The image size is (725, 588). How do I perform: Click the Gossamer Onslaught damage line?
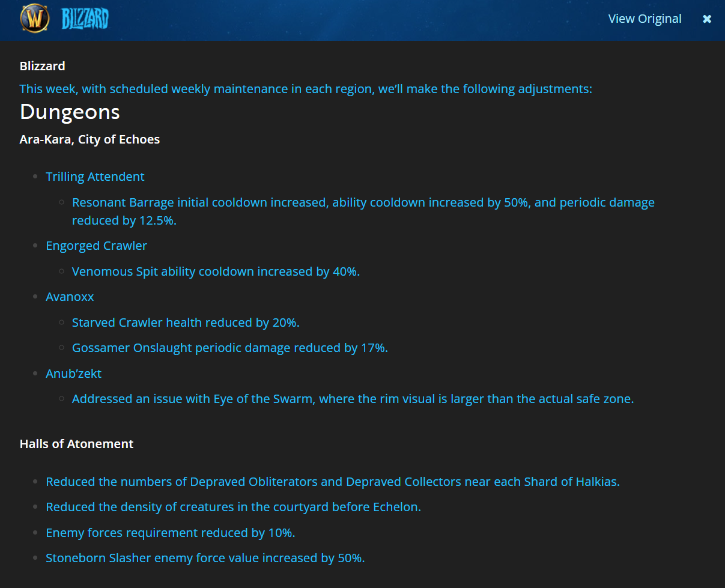pos(229,348)
